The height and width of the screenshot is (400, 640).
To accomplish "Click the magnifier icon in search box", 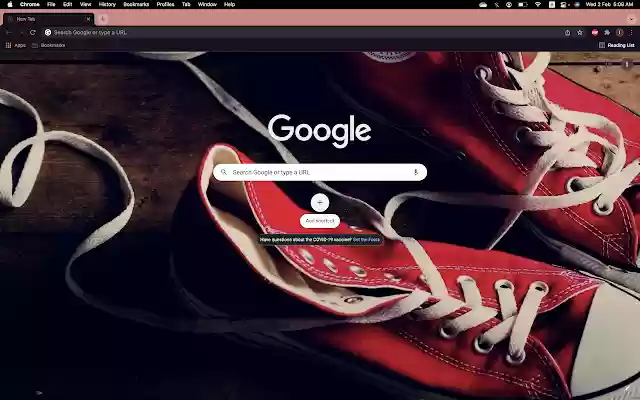I will point(224,172).
